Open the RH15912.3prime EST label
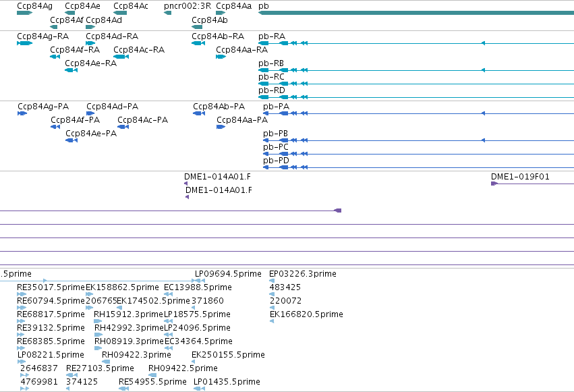 click(x=128, y=314)
